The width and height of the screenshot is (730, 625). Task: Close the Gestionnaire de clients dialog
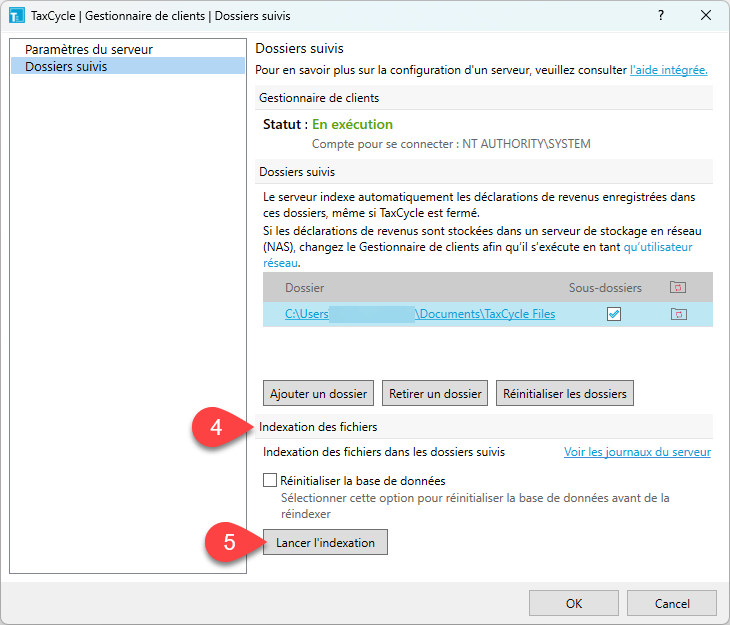(706, 15)
